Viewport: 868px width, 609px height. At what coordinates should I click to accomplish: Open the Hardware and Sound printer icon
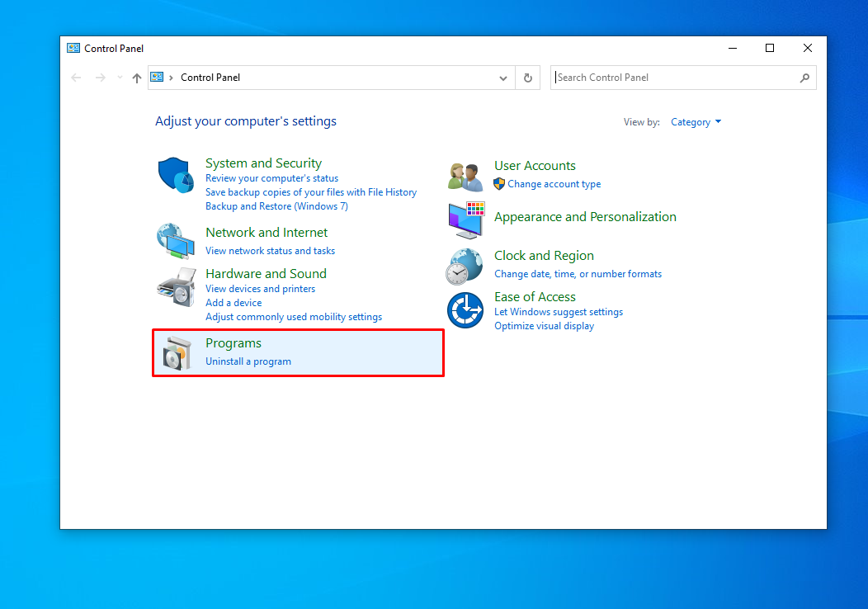coord(177,287)
